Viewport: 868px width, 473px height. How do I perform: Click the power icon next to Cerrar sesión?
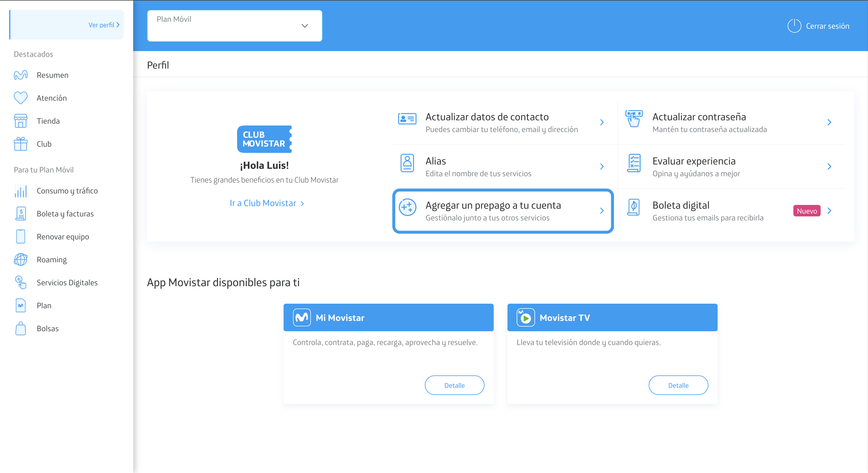coord(794,26)
